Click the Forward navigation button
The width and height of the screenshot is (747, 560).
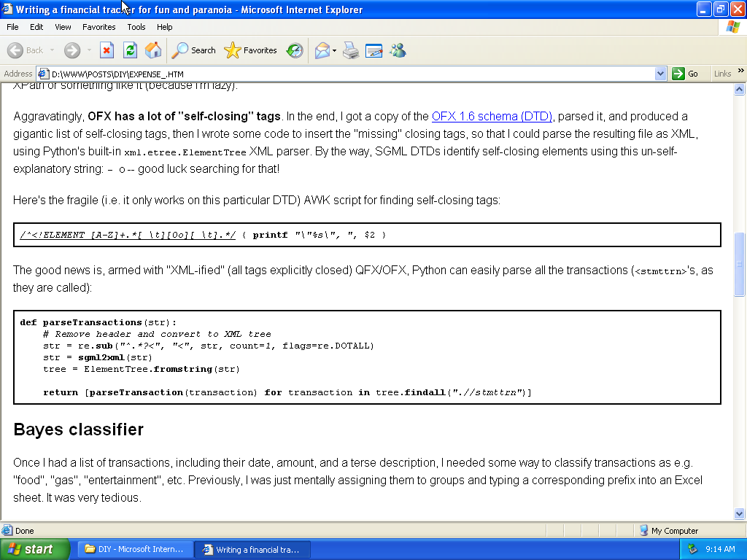72,50
